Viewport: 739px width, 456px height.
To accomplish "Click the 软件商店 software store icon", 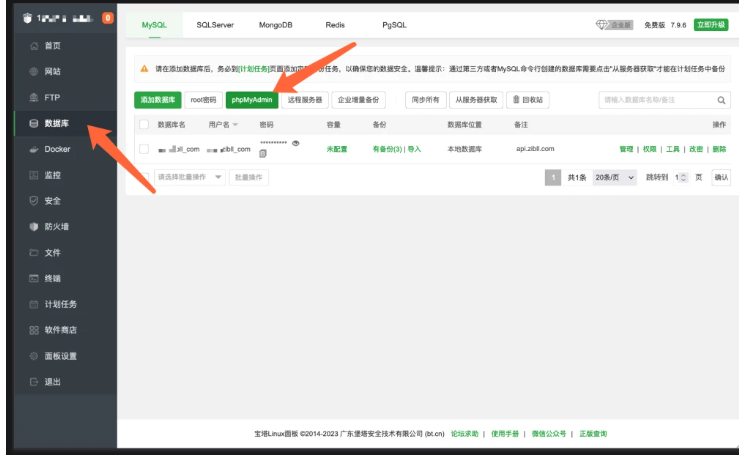I will [34, 330].
